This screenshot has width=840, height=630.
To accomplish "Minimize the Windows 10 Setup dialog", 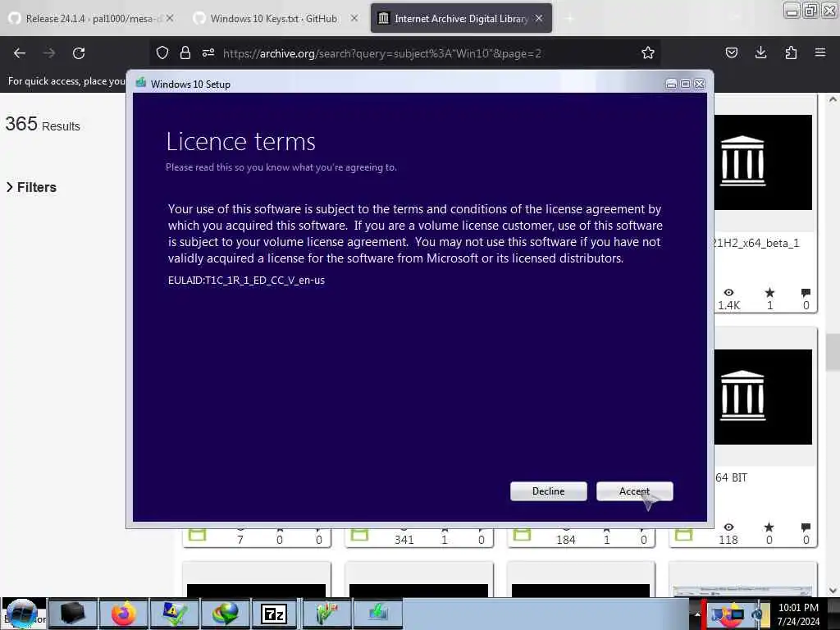I will tap(671, 84).
